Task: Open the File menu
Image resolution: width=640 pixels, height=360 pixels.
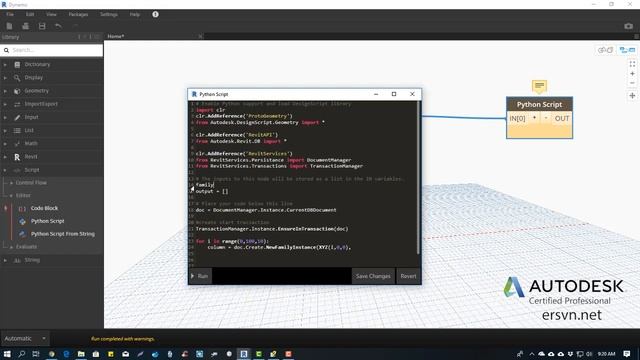Action: (x=10, y=14)
